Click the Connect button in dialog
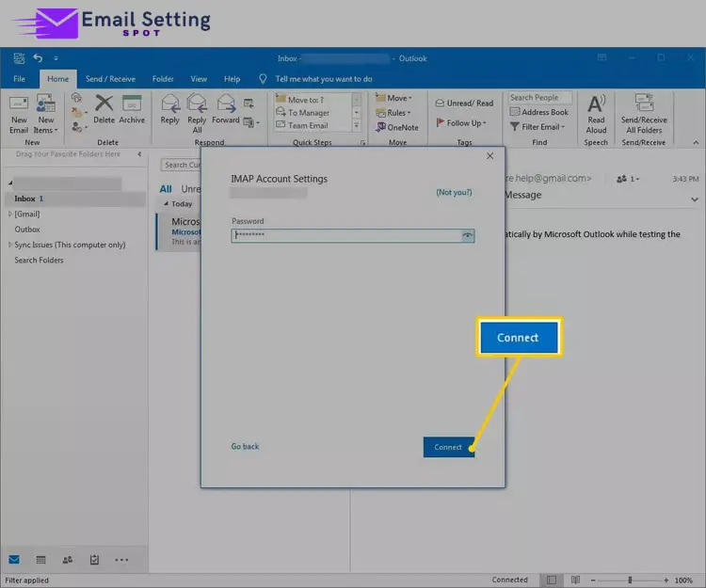Screen dimensions: 706x588 (449, 447)
